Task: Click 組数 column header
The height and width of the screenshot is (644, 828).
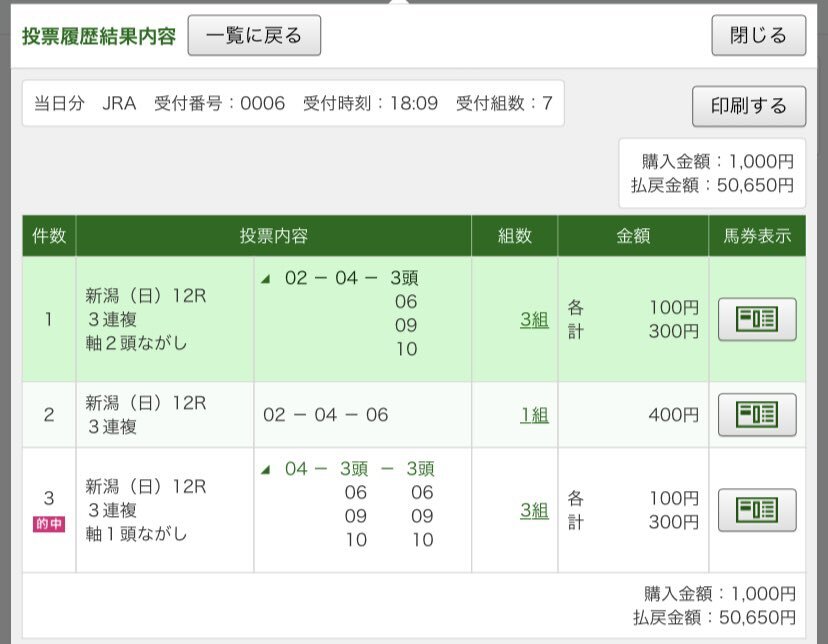Action: click(x=514, y=236)
